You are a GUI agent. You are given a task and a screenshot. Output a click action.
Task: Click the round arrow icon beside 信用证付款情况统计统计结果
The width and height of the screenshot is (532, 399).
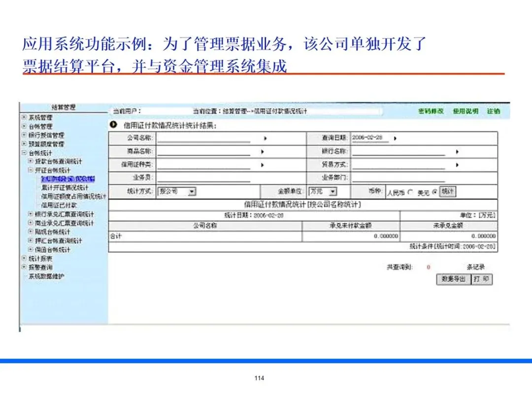click(113, 125)
